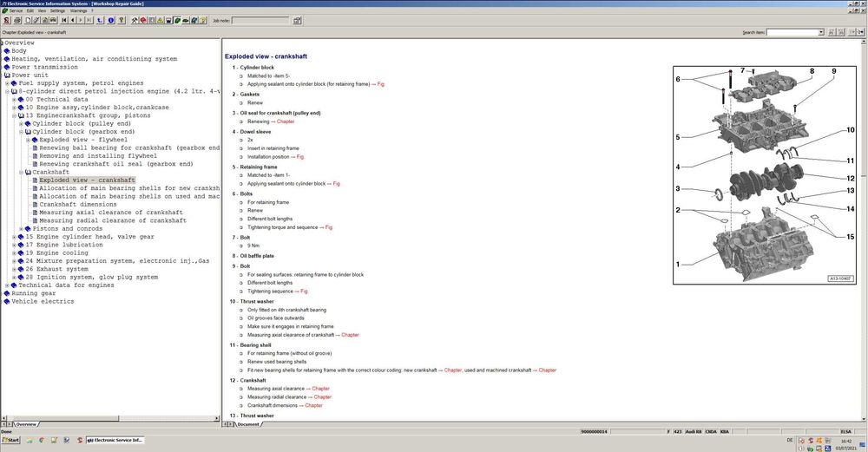Expand 10 Engine assy, cylinder block node

[x=15, y=108]
